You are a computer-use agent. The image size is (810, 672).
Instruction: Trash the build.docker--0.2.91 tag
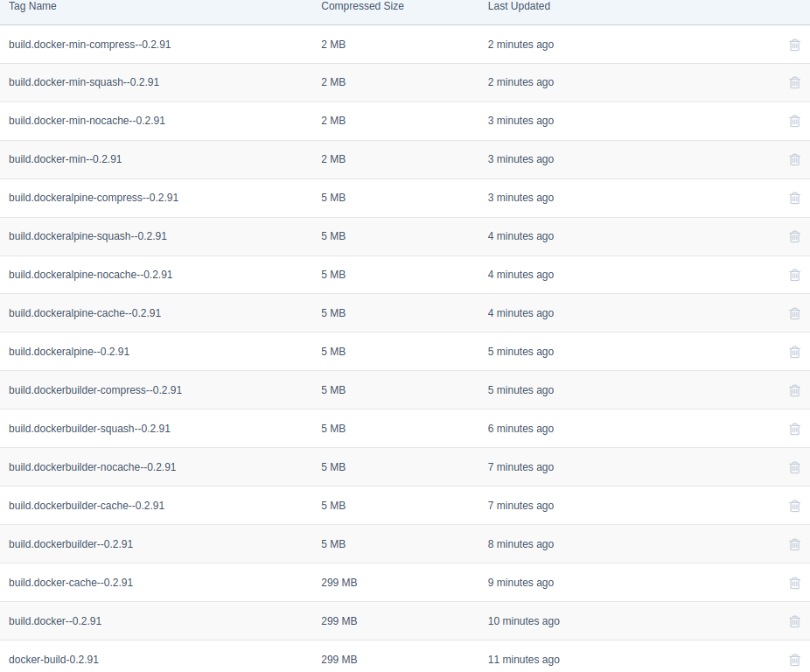point(794,621)
